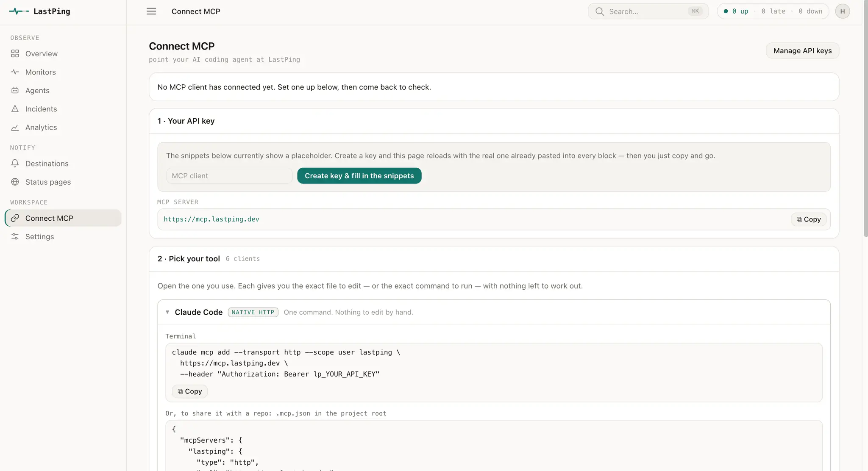Click the NATIVE HTTP badge
868x471 pixels.
tap(253, 312)
